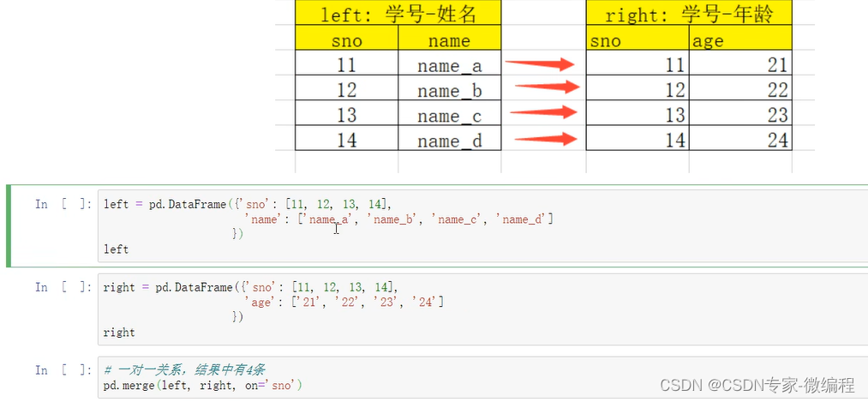This screenshot has width=868, height=402.
Task: Click sno 13 beside name_c
Action: pos(347,113)
